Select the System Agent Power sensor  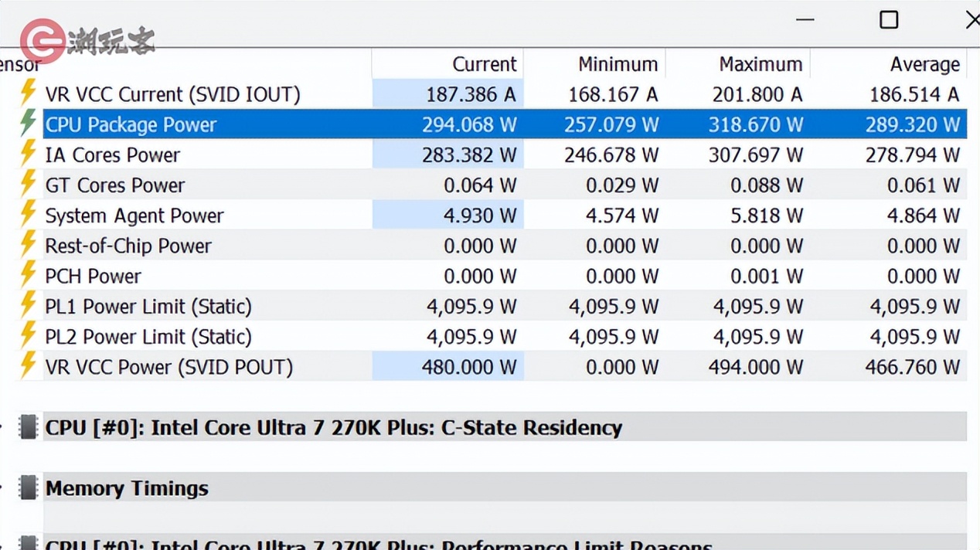134,216
